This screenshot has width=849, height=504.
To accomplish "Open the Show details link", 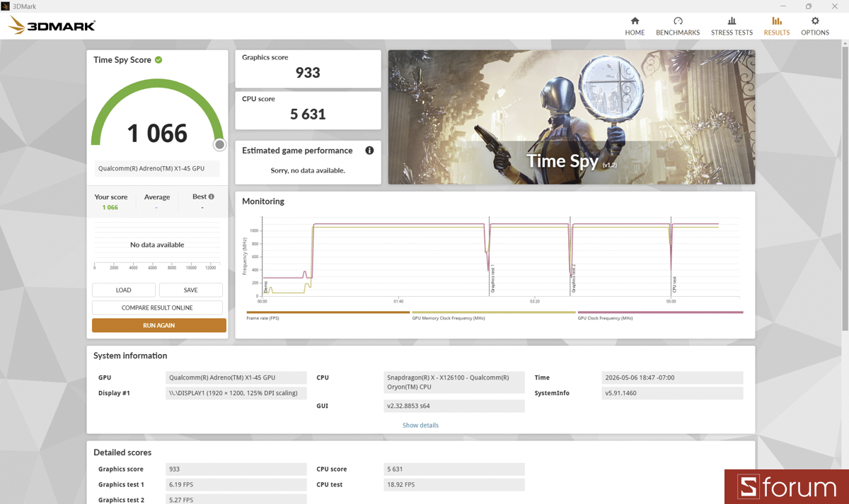I will click(420, 426).
